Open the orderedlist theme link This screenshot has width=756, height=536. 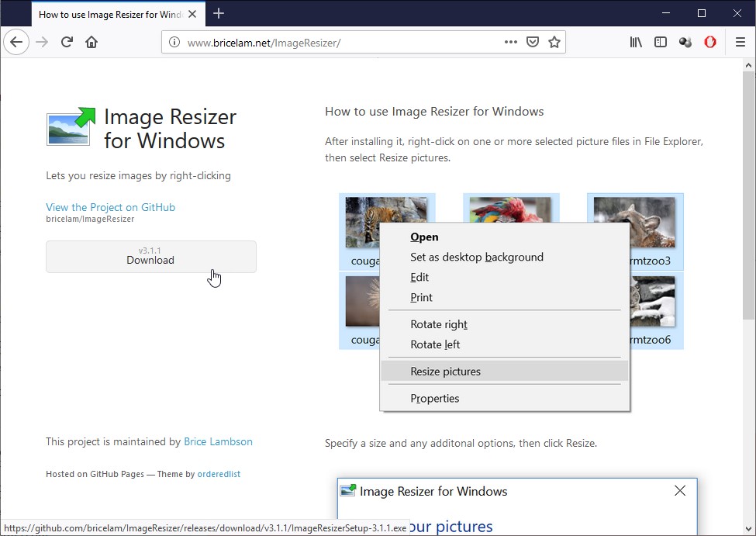pyautogui.click(x=219, y=474)
